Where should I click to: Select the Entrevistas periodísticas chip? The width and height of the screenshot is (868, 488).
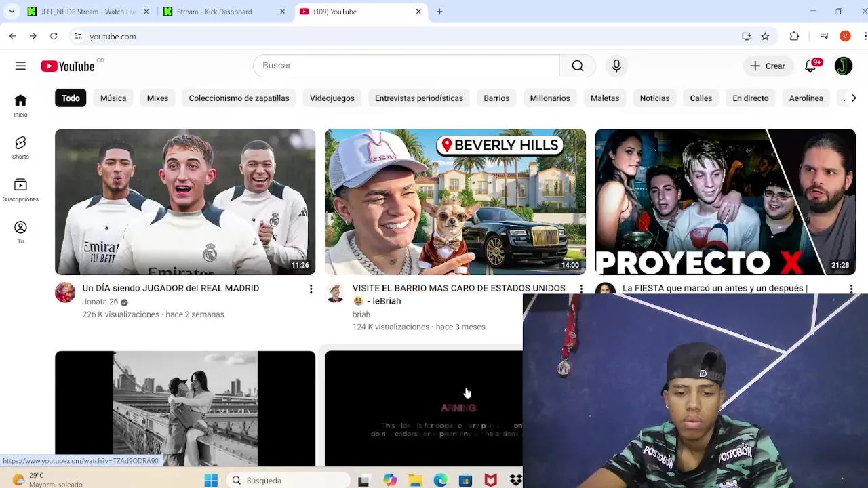tap(419, 98)
